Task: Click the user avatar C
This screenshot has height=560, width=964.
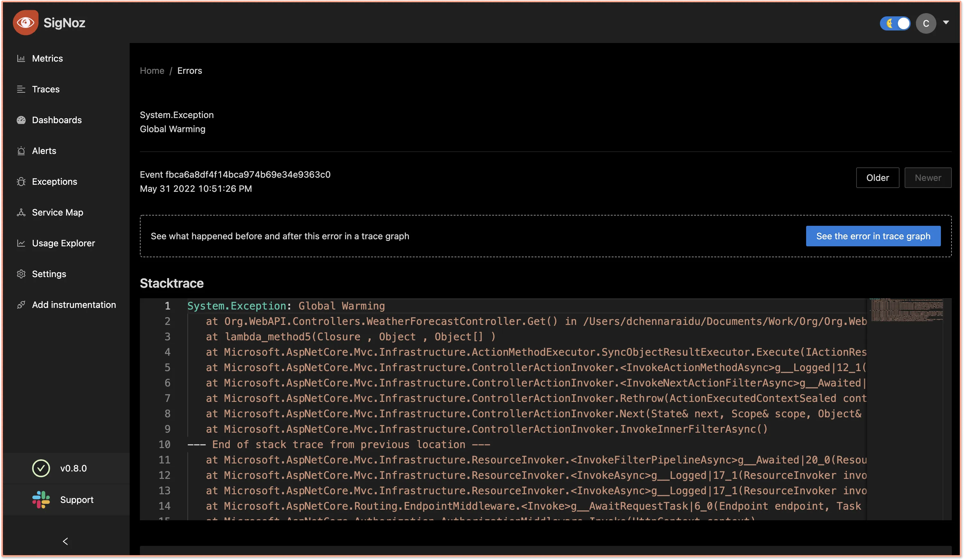Action: coord(925,23)
